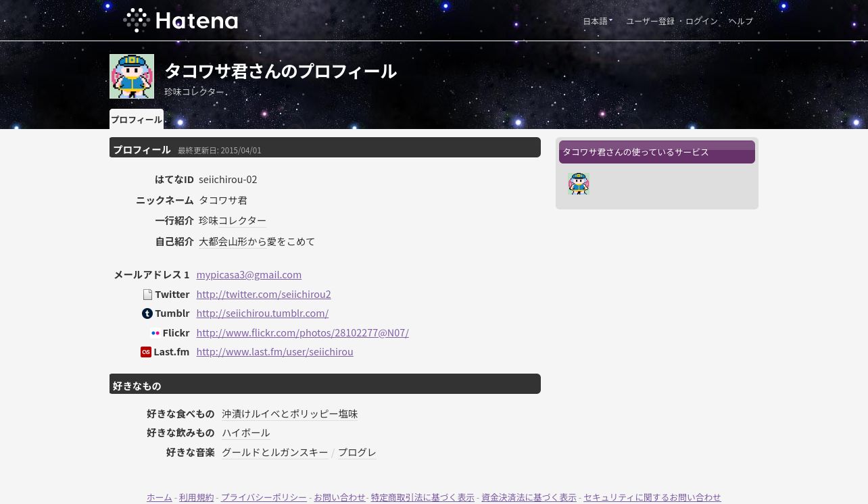Click グールドとルガンスキー music link
The width and height of the screenshot is (868, 504).
pyautogui.click(x=275, y=452)
